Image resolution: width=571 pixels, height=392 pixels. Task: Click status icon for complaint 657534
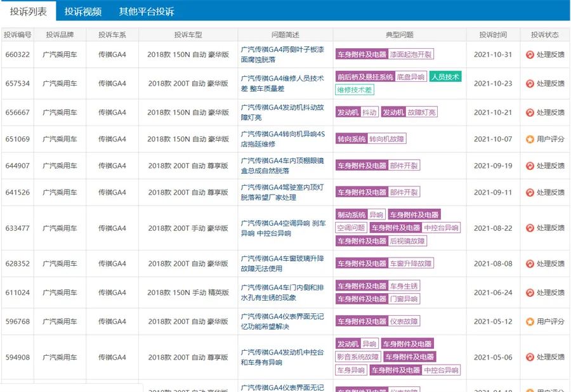click(530, 83)
